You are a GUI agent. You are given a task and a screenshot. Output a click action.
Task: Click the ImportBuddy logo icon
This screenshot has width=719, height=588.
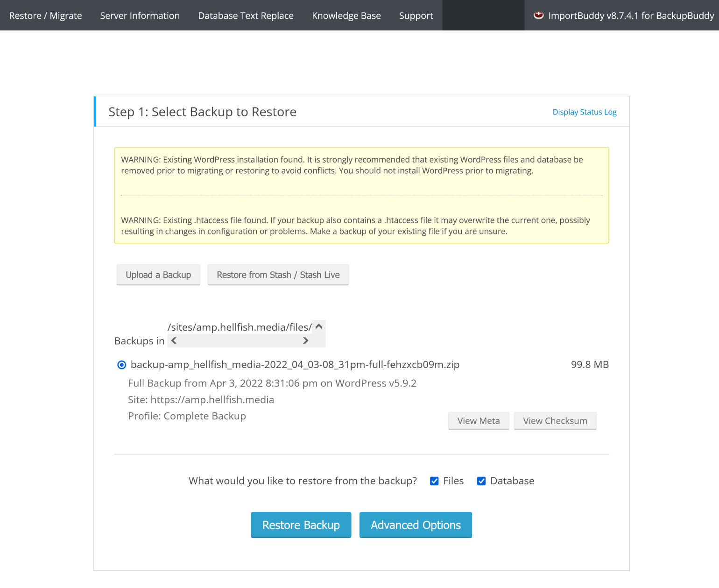(x=538, y=15)
